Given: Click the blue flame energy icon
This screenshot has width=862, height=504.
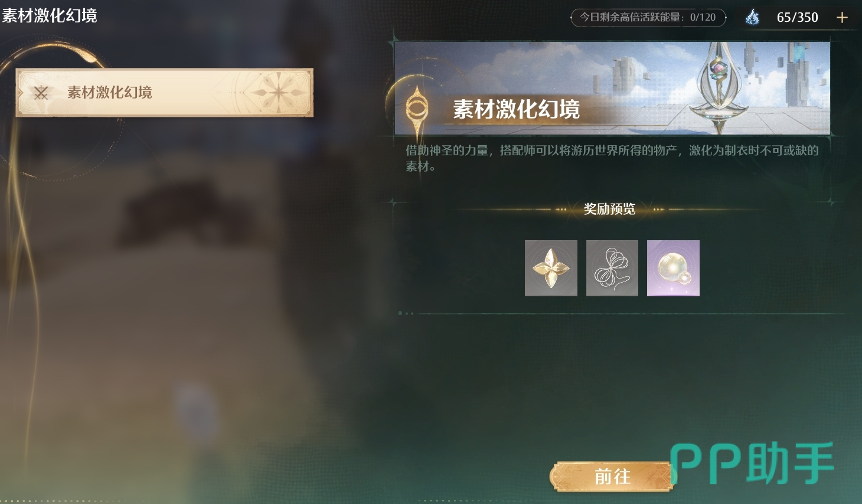Looking at the screenshot, I should (752, 17).
